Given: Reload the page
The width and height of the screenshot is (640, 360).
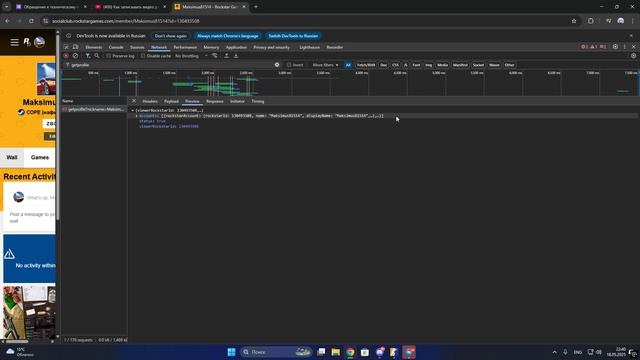Looking at the screenshot, I should click(x=31, y=21).
